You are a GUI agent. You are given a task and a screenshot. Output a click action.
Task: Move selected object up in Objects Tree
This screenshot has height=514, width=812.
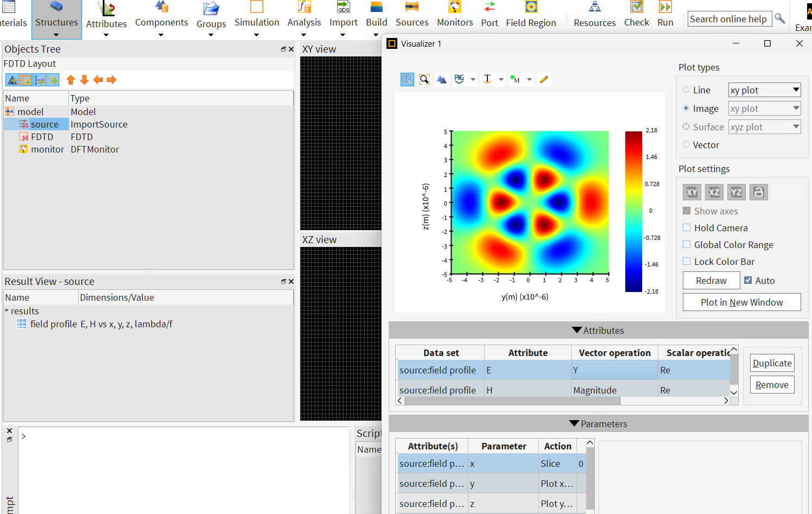[x=71, y=80]
